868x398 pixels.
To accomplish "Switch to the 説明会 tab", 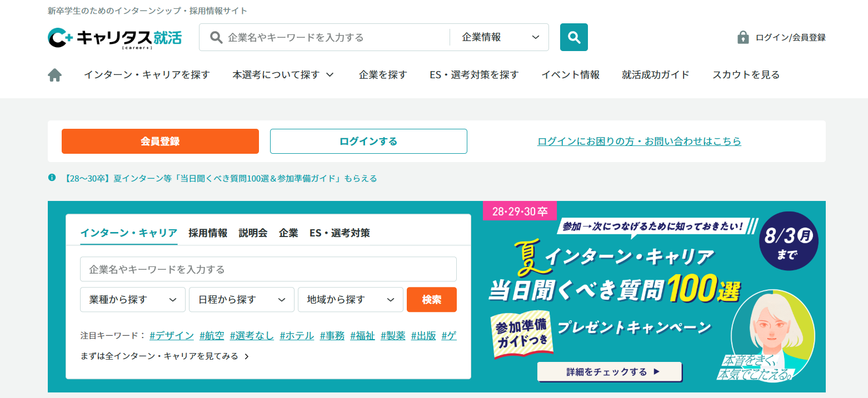I will (253, 233).
